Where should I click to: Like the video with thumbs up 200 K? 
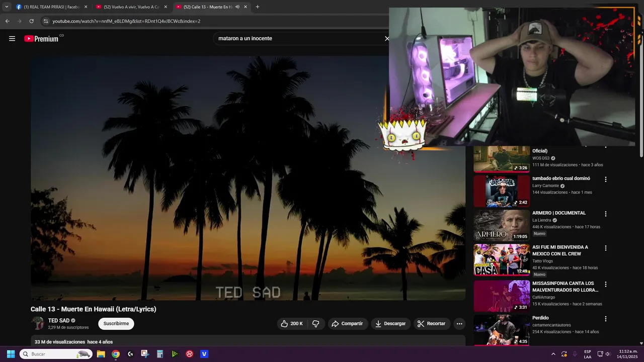[x=292, y=324]
